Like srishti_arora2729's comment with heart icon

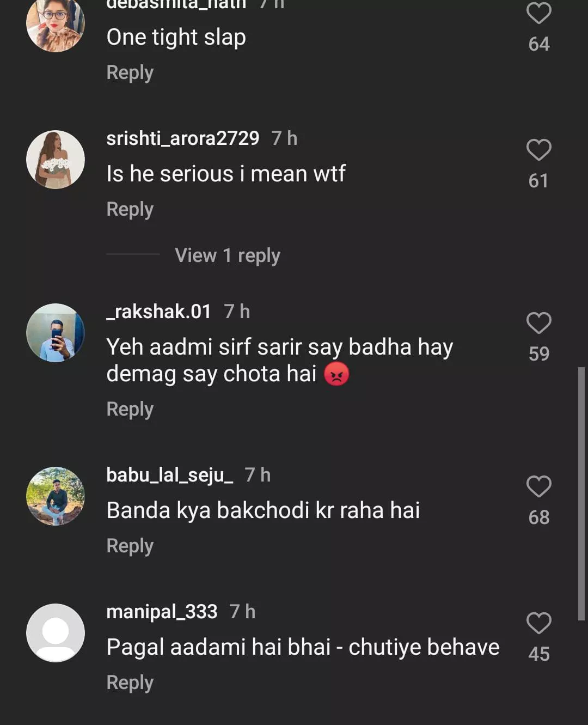[538, 150]
